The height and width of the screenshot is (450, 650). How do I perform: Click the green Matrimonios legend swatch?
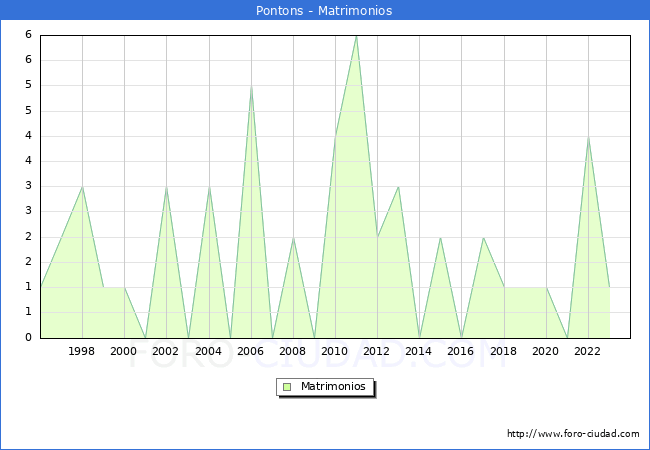(286, 386)
